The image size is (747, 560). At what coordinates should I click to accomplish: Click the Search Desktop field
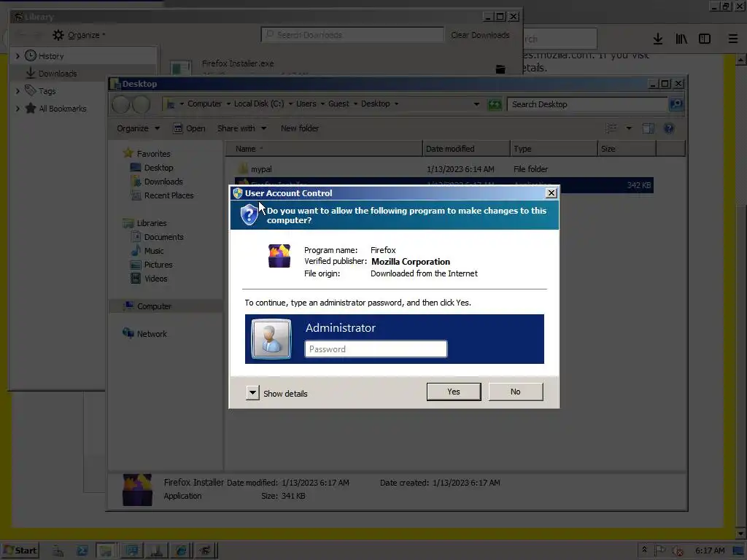[x=587, y=104]
